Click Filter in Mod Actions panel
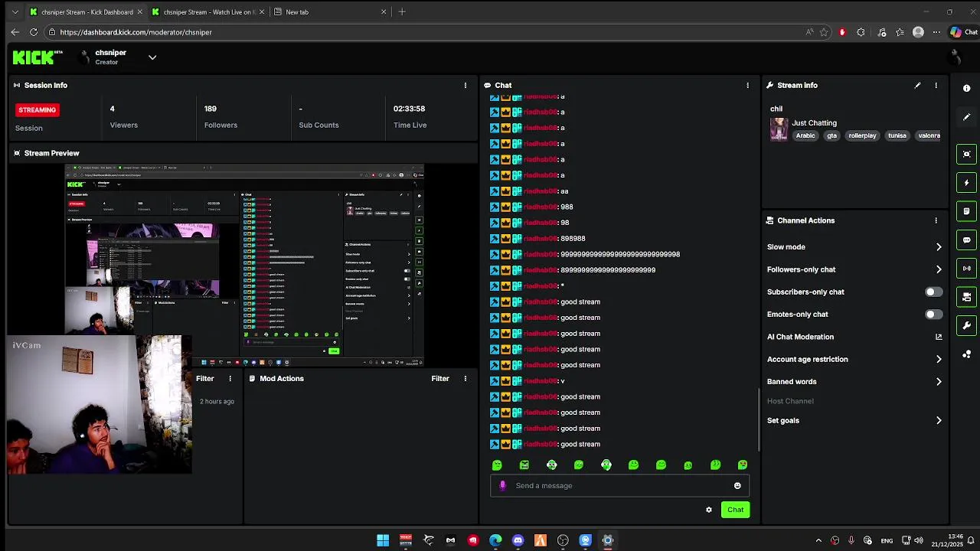This screenshot has width=980, height=551. [440, 378]
